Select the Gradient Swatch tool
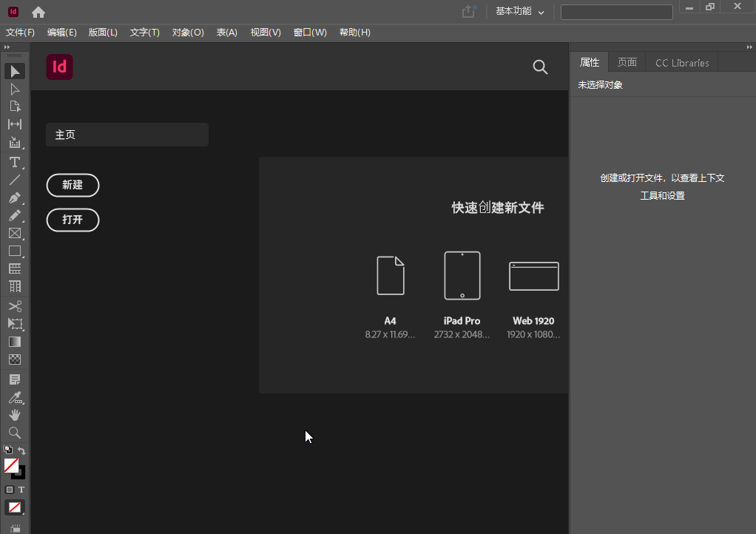Screen dimensions: 756x534 click(15, 342)
